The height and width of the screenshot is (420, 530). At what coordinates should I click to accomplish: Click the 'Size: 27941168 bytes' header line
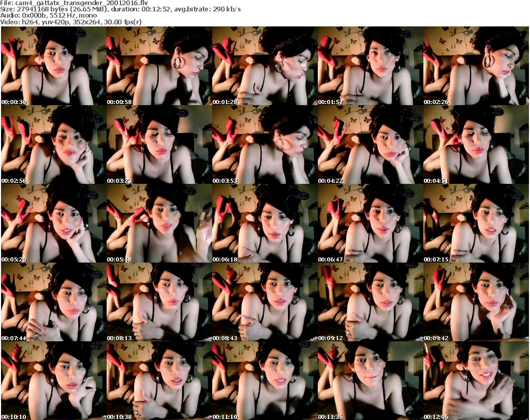pyautogui.click(x=121, y=9)
